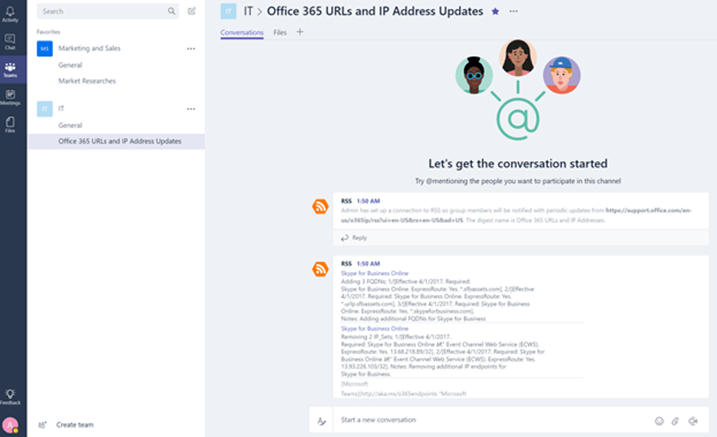Add a new tab with plus icon

tap(300, 32)
